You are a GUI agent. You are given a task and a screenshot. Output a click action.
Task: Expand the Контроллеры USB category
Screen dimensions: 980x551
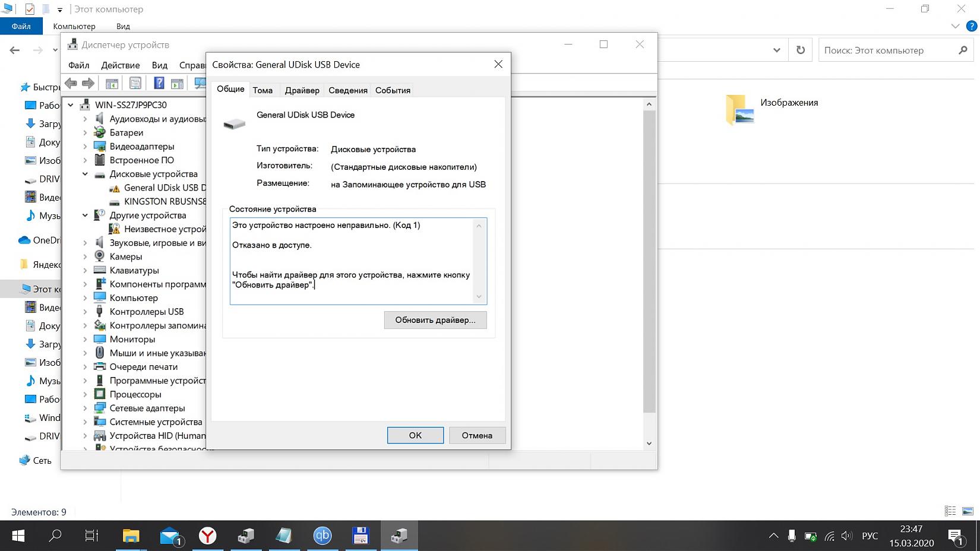pos(85,312)
